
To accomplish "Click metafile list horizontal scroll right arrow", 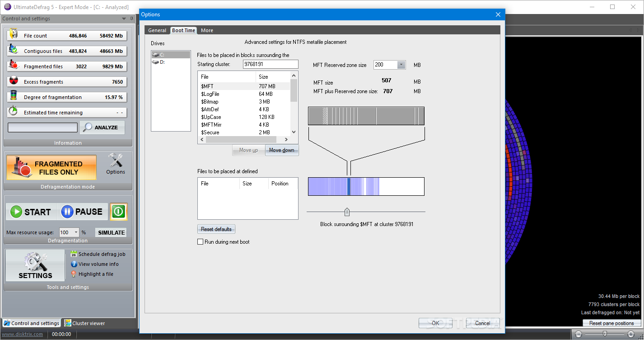I will (287, 140).
